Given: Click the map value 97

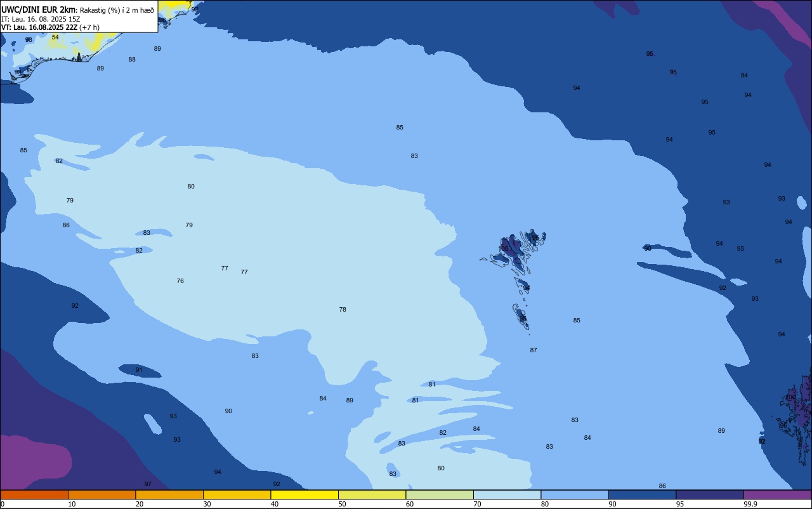Looking at the screenshot, I should pos(148,484).
